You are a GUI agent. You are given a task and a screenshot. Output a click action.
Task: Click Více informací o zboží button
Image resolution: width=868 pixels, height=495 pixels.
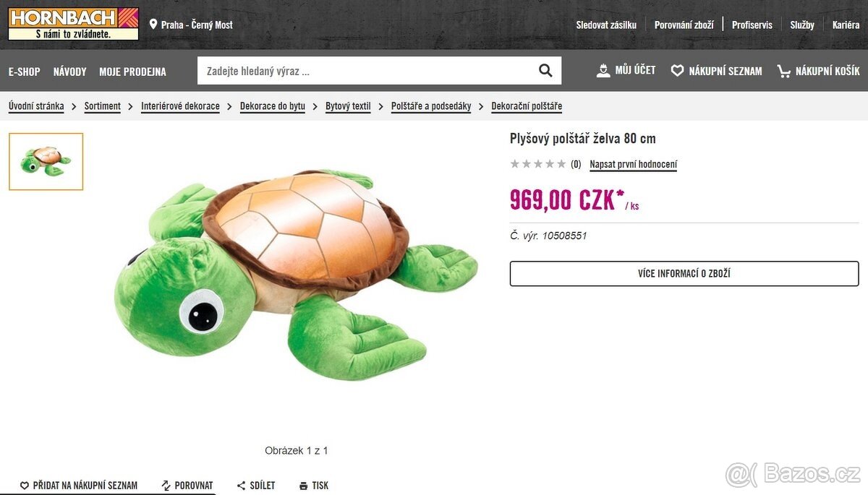[x=684, y=274]
